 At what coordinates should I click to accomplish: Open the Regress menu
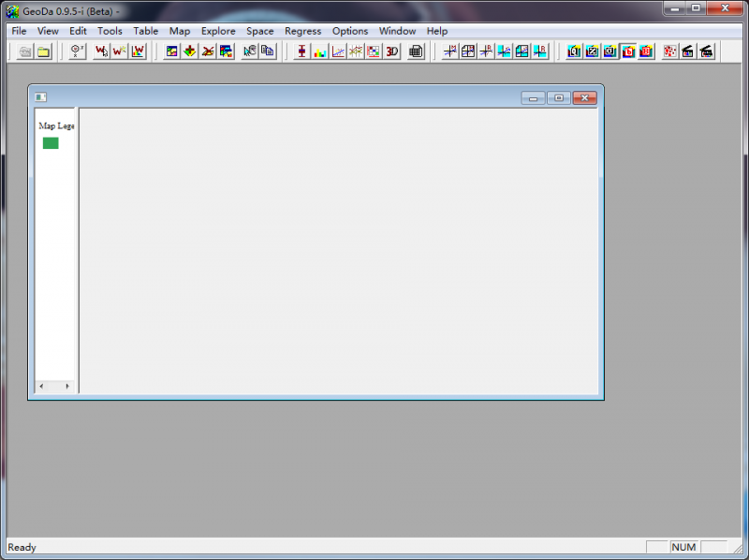pyautogui.click(x=302, y=31)
